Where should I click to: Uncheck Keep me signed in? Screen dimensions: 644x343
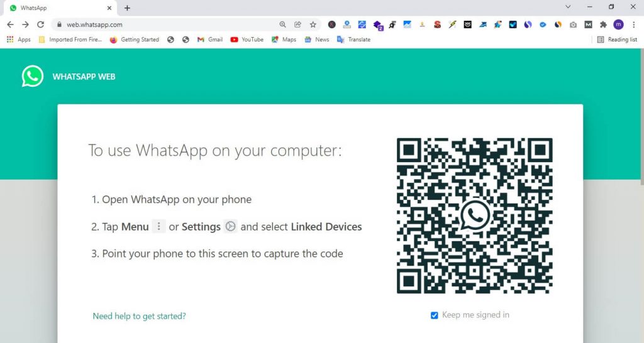(434, 315)
